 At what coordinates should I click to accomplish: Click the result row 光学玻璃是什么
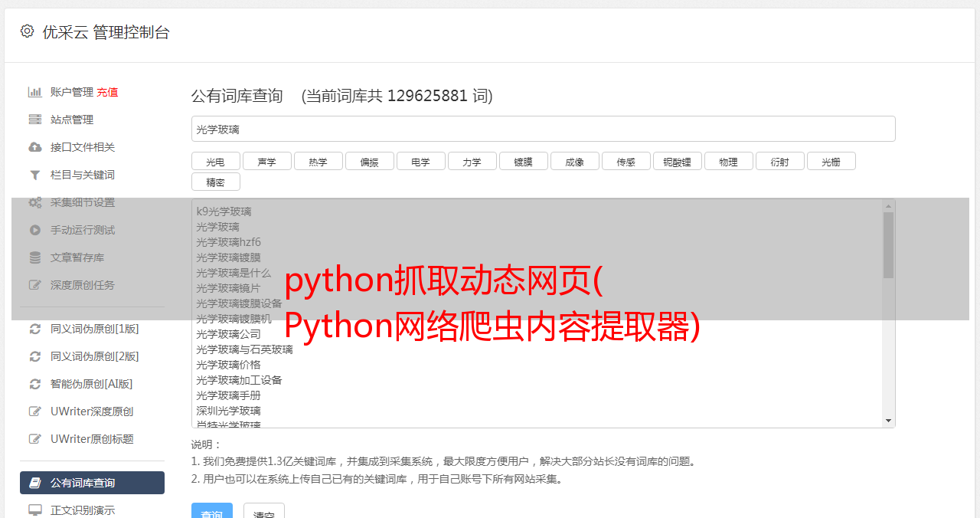pyautogui.click(x=234, y=273)
